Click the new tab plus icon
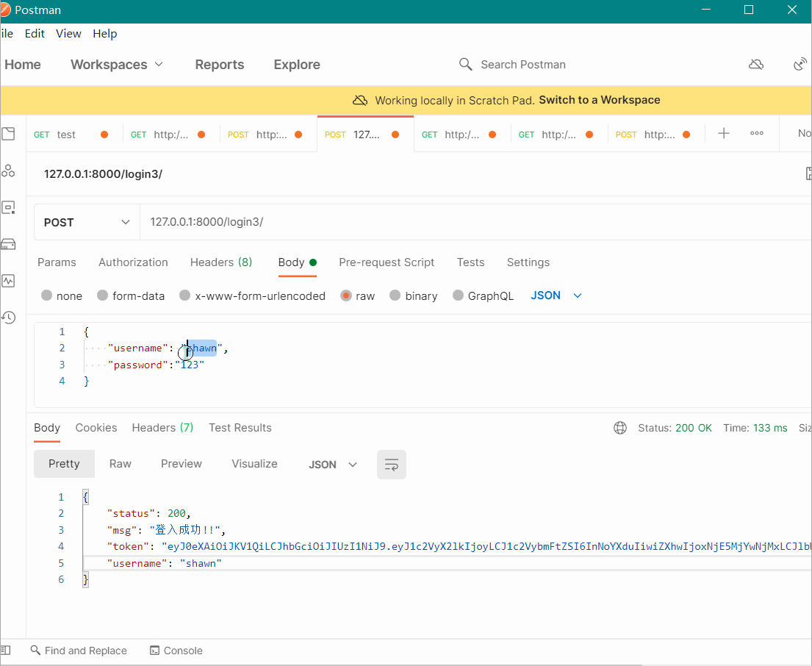The height and width of the screenshot is (666, 812). tap(724, 133)
